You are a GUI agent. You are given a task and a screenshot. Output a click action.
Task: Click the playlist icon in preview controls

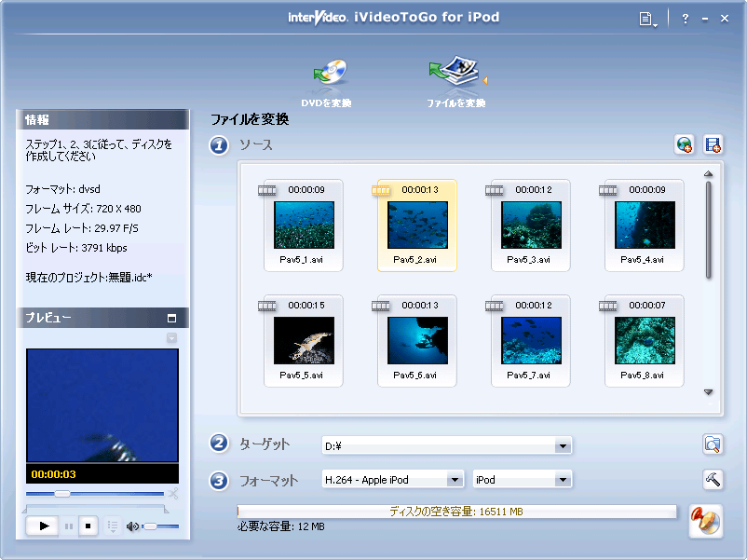pos(113,526)
